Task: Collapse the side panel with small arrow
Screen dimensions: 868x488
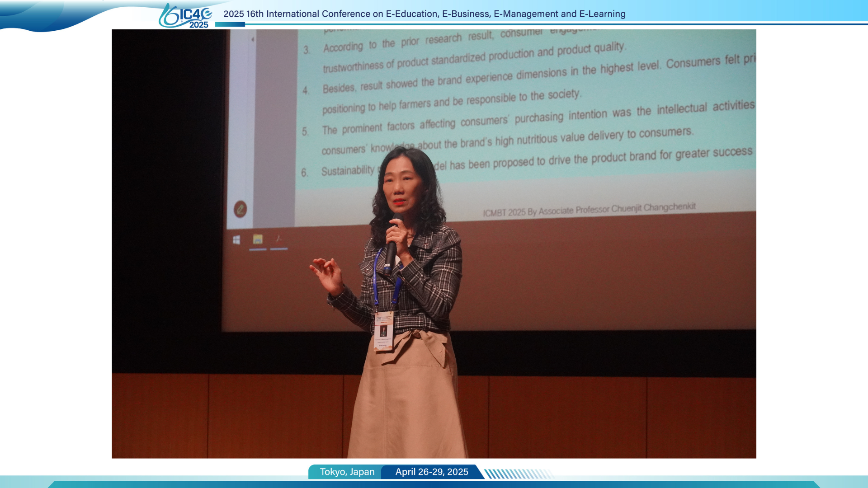Action: pyautogui.click(x=253, y=40)
